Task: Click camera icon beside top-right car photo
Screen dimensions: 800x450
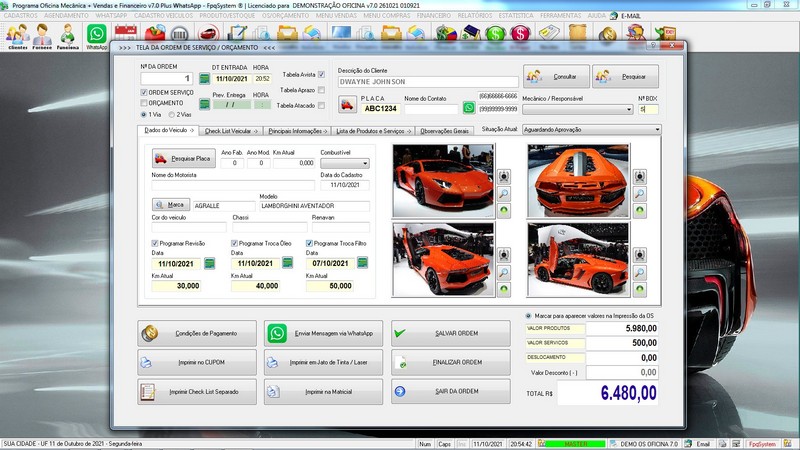Action: point(640,176)
